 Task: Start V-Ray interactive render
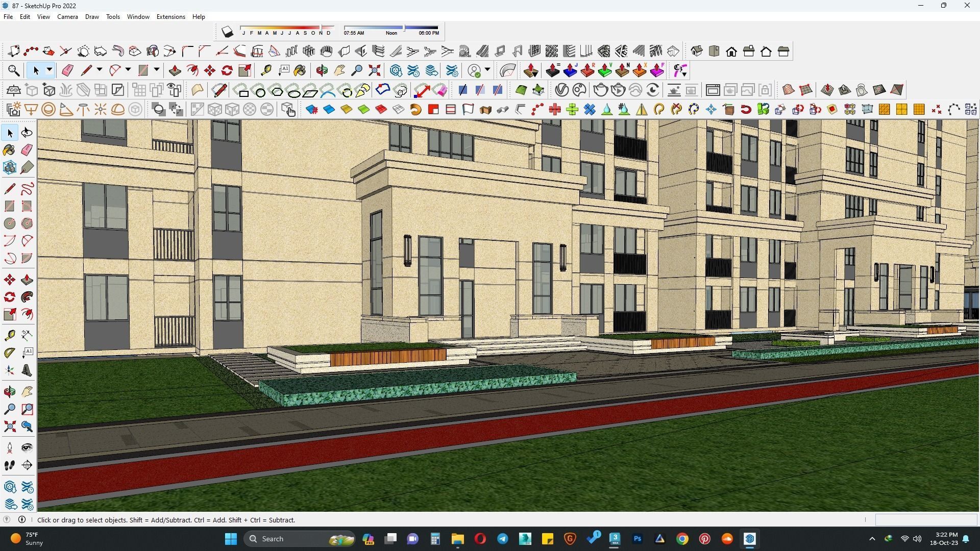(x=618, y=90)
